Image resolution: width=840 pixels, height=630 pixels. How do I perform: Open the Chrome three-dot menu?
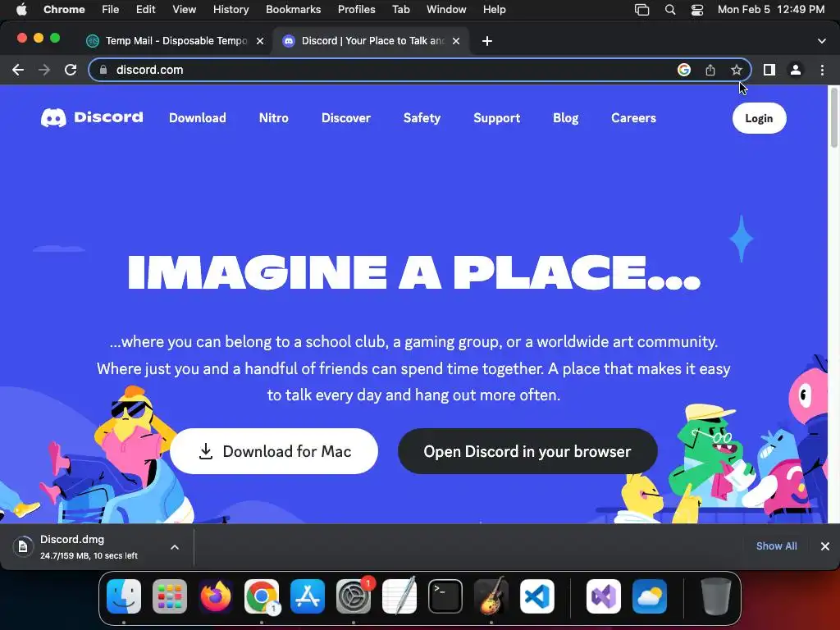(x=822, y=70)
